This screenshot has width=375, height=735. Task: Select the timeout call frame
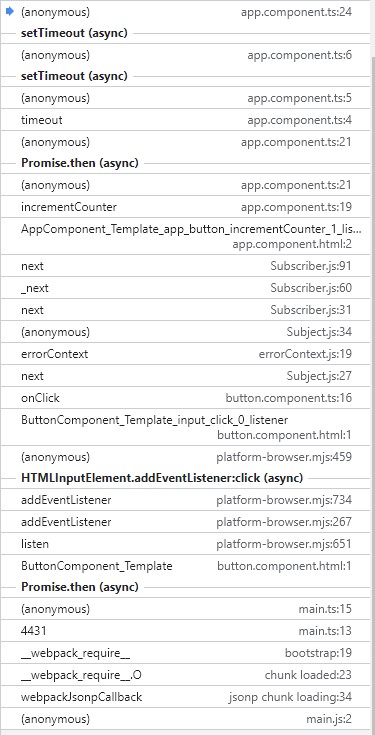(x=185, y=120)
